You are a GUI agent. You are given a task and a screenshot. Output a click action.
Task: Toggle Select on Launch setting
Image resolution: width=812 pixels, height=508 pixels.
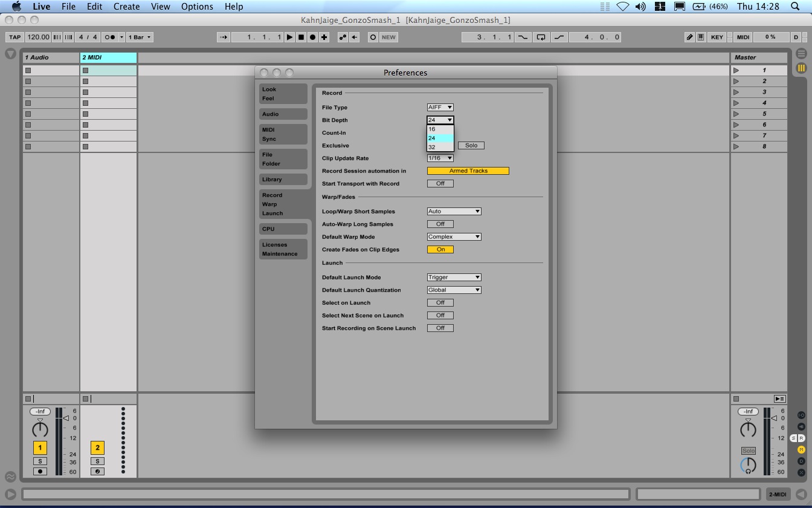pos(440,302)
